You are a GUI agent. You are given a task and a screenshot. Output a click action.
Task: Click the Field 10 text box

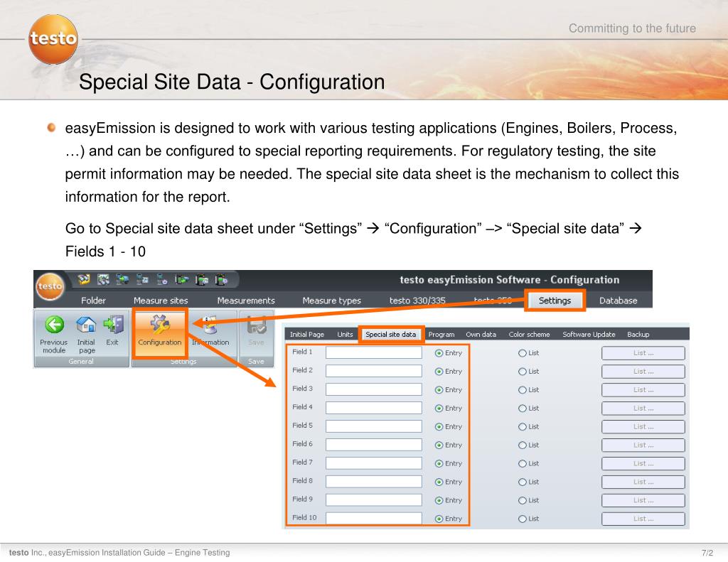tap(374, 519)
